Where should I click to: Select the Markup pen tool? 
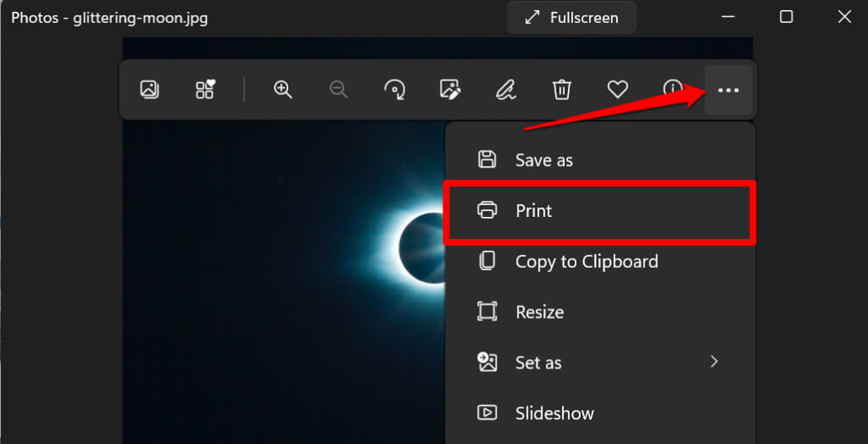tap(505, 89)
